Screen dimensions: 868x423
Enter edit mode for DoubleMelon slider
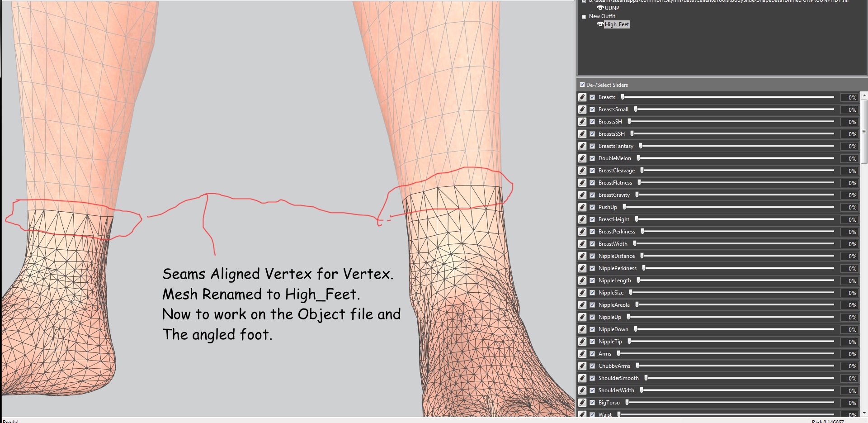point(582,158)
